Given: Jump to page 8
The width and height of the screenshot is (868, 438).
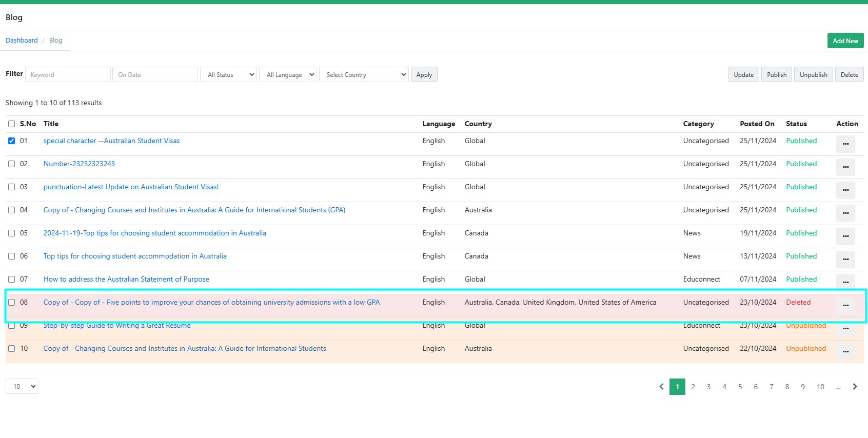Looking at the screenshot, I should click(787, 387).
